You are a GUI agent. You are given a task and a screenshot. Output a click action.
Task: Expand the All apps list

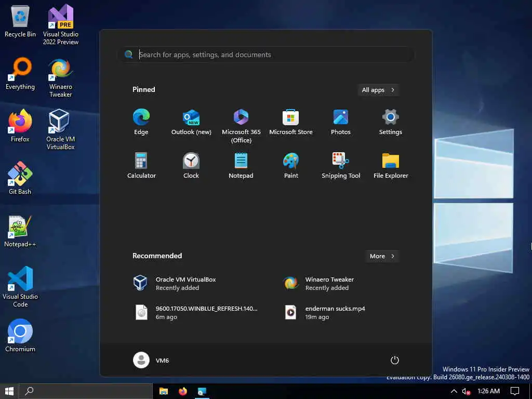[378, 90]
